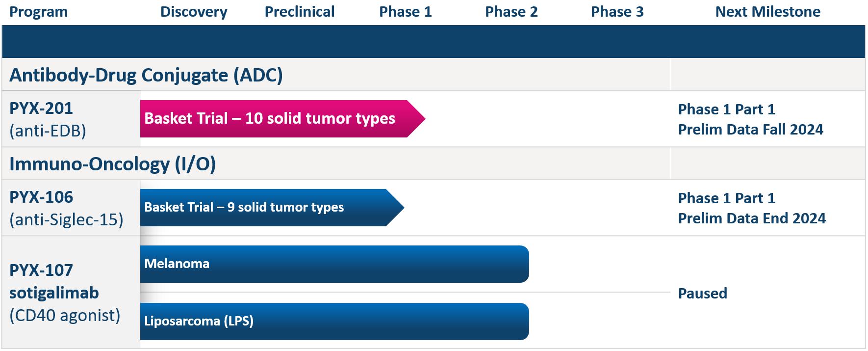This screenshot has height=351, width=868.
Task: Click the Immuno-Oncology (I/O) section heading
Action: [113, 164]
